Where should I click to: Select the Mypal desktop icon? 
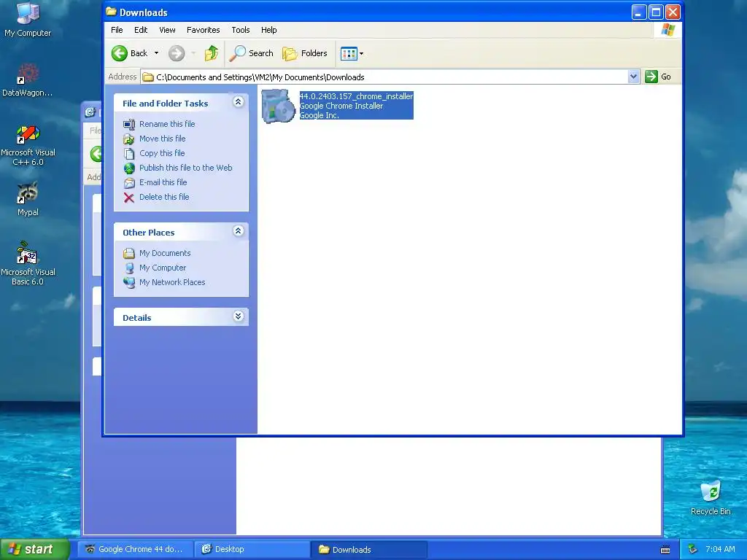pyautogui.click(x=28, y=199)
